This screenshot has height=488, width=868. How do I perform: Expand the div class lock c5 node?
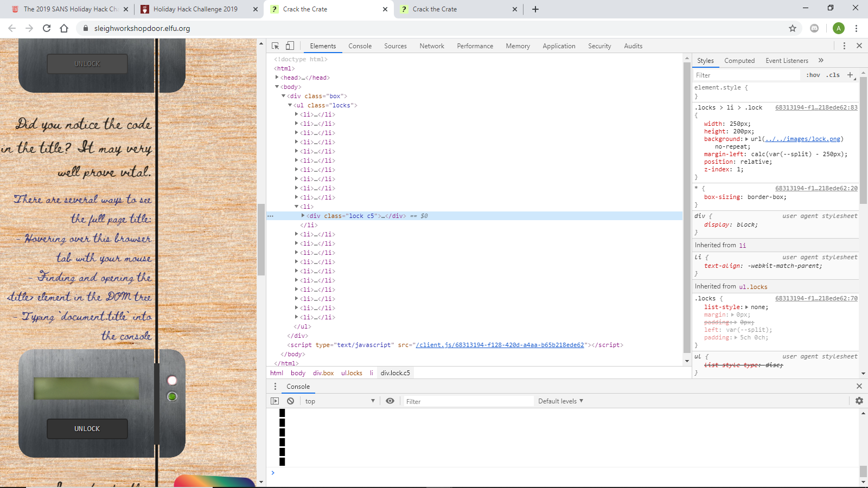pyautogui.click(x=303, y=216)
